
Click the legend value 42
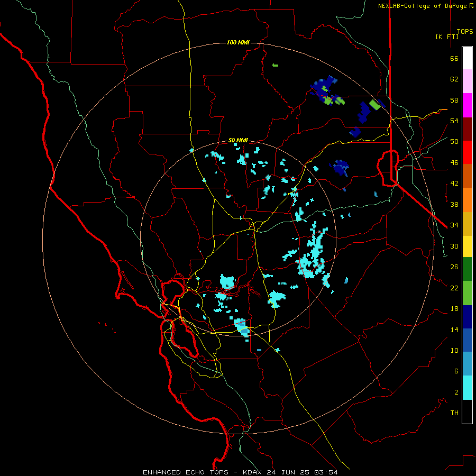tap(454, 184)
